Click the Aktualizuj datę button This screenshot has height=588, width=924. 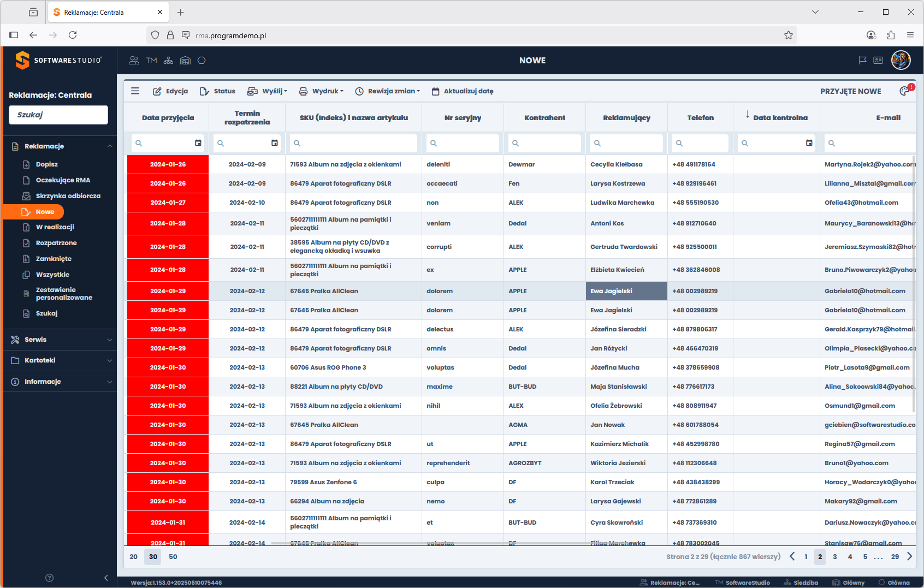tap(463, 91)
